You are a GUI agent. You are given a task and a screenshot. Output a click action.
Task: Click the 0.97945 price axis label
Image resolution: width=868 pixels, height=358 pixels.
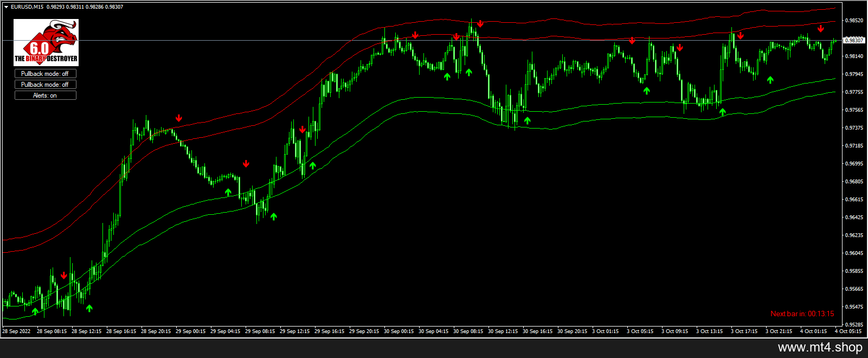coord(854,74)
